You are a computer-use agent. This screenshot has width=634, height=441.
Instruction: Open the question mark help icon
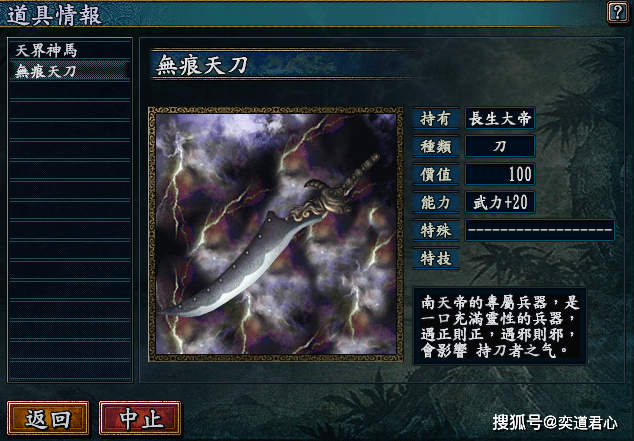click(618, 12)
